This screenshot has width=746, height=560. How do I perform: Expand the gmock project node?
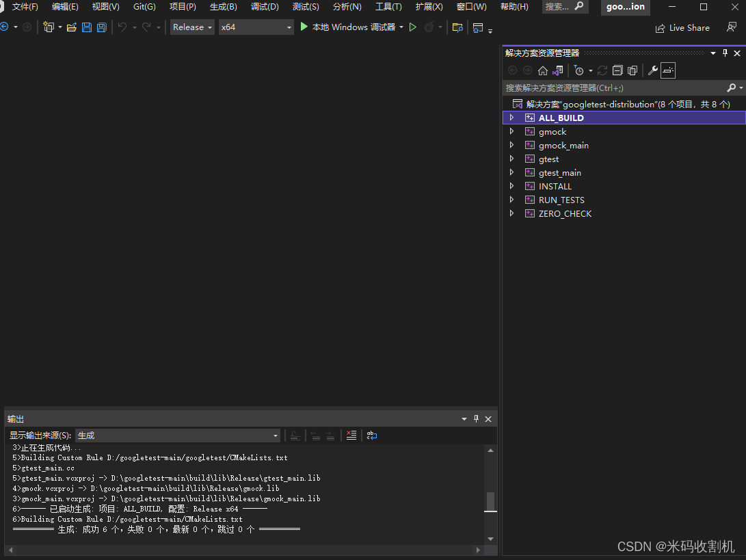coord(512,131)
